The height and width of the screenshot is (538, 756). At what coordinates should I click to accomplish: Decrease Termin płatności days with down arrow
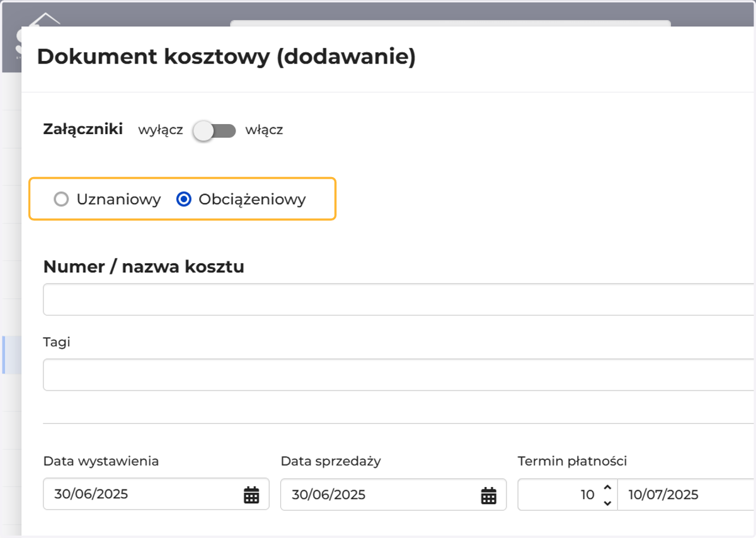tap(607, 503)
